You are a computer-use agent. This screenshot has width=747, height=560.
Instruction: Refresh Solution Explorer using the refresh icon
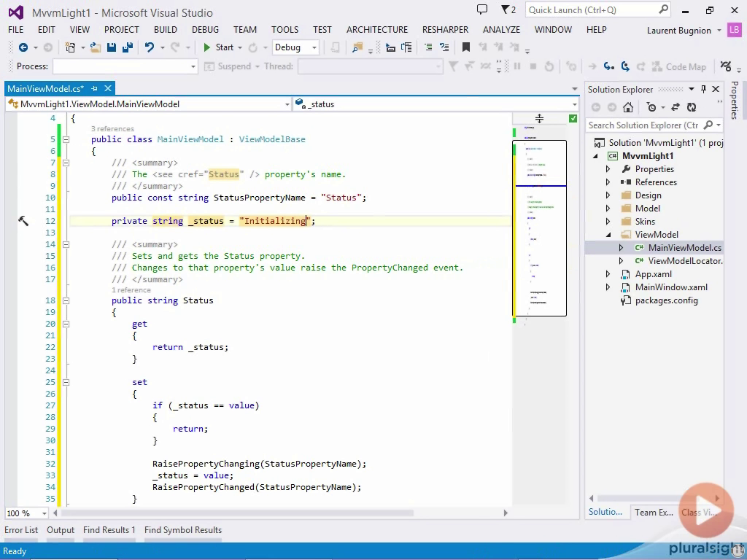click(692, 107)
